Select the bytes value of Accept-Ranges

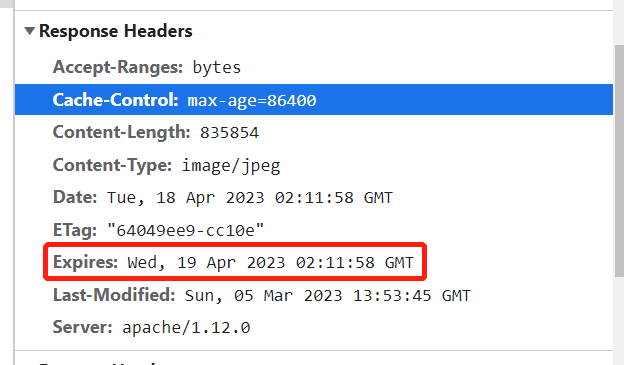[x=217, y=68]
